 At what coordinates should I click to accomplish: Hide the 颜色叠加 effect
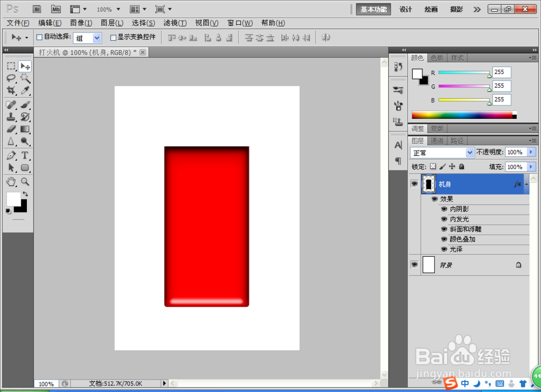(444, 239)
